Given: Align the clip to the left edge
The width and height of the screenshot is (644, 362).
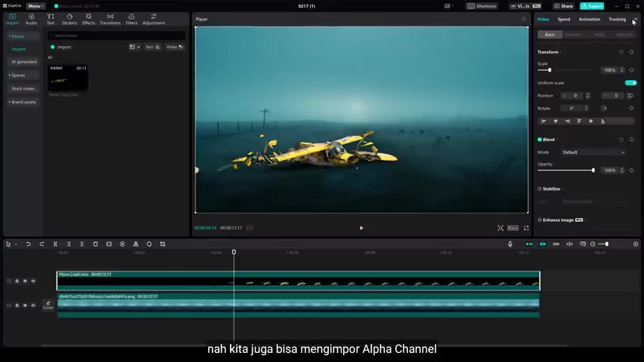Looking at the screenshot, I should [544, 121].
